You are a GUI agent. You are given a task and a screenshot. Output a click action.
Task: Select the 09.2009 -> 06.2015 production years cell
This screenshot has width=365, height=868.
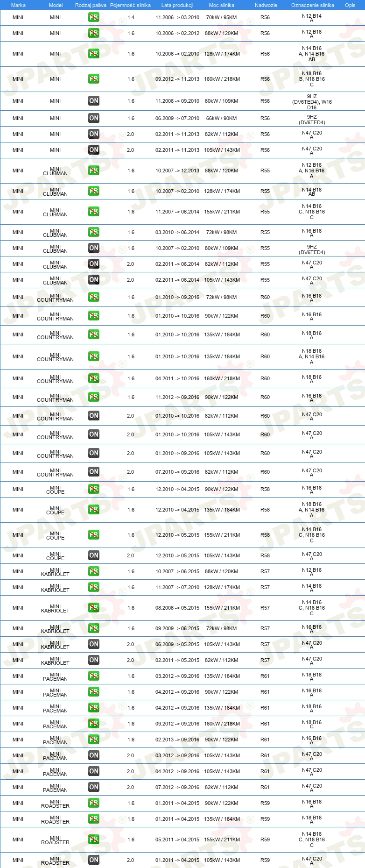(177, 628)
